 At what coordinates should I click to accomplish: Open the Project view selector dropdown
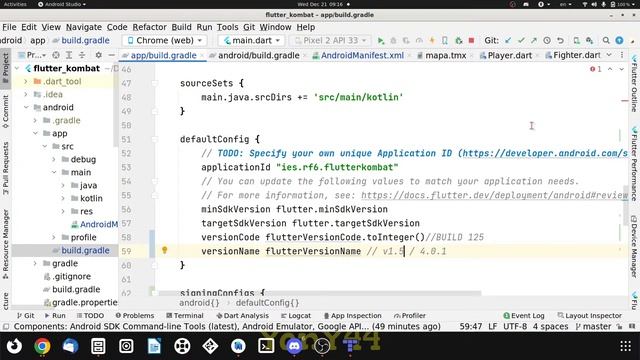click(x=33, y=55)
